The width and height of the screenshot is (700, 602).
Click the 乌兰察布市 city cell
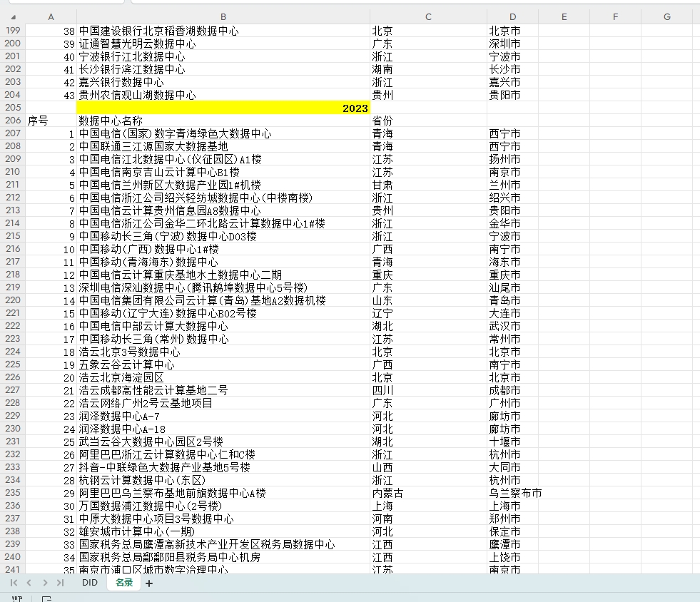(x=512, y=493)
